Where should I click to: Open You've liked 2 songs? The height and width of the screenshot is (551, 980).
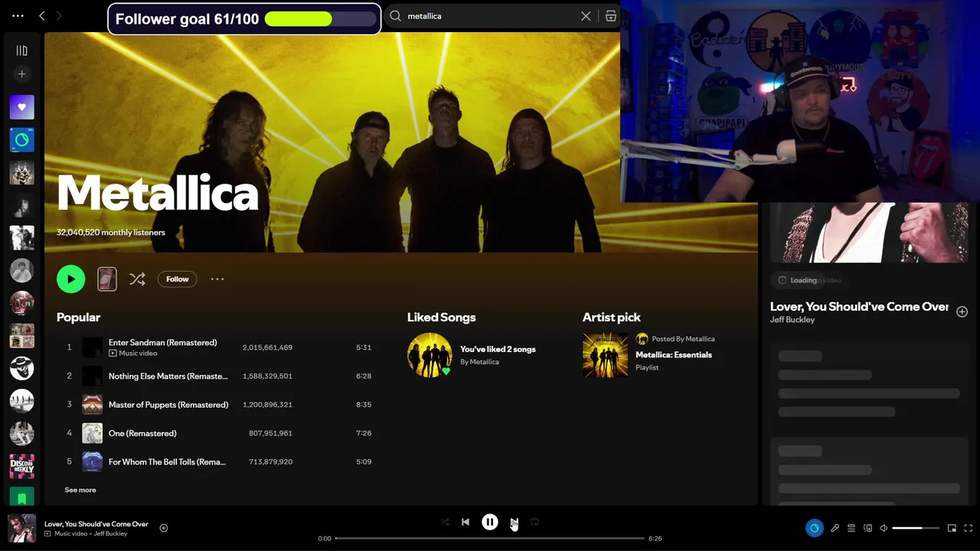point(498,349)
